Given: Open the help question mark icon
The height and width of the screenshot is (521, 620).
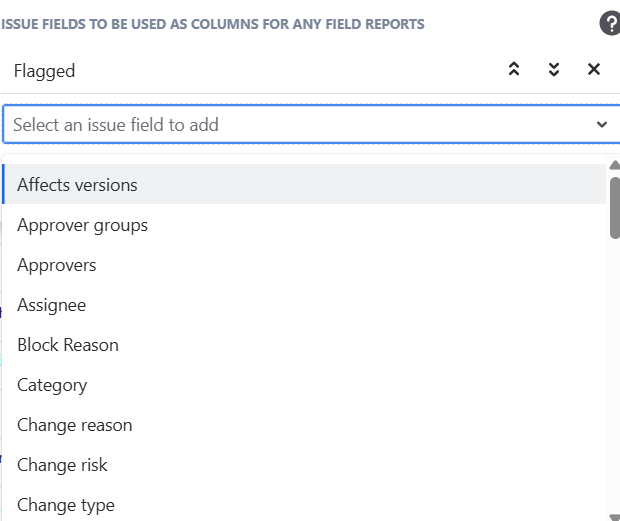Looking at the screenshot, I should (610, 23).
